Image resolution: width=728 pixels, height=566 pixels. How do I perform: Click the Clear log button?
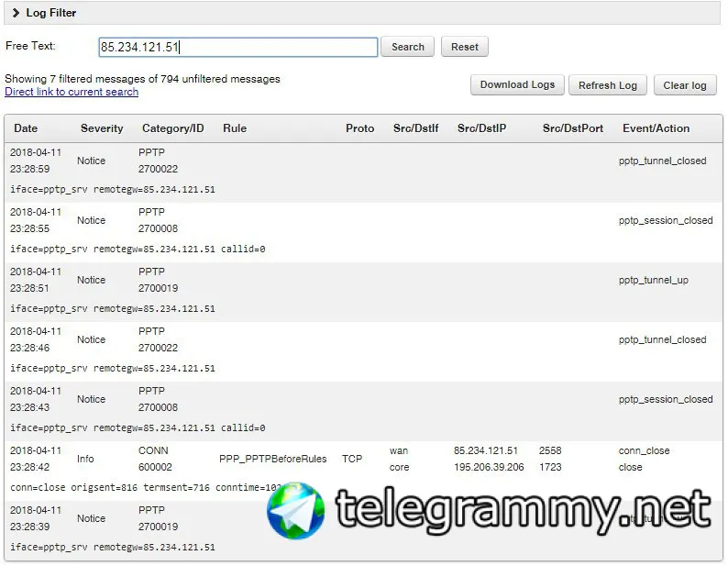[685, 85]
